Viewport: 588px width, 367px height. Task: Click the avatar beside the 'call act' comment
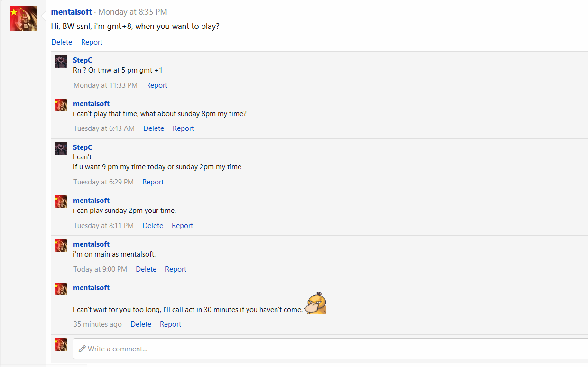pyautogui.click(x=61, y=289)
